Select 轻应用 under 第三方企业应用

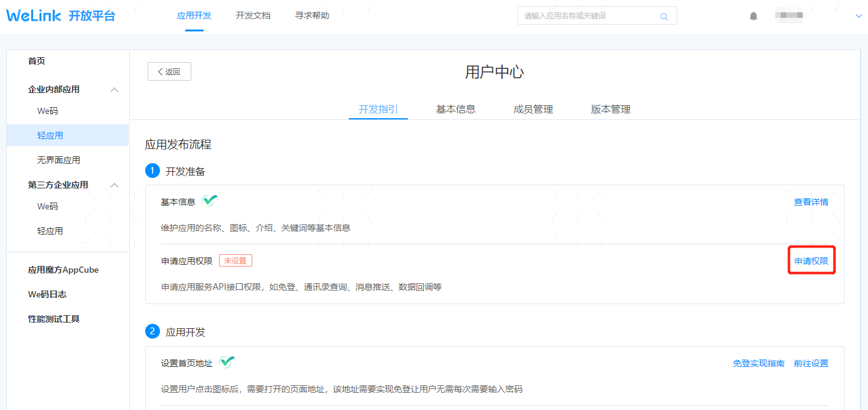point(50,231)
